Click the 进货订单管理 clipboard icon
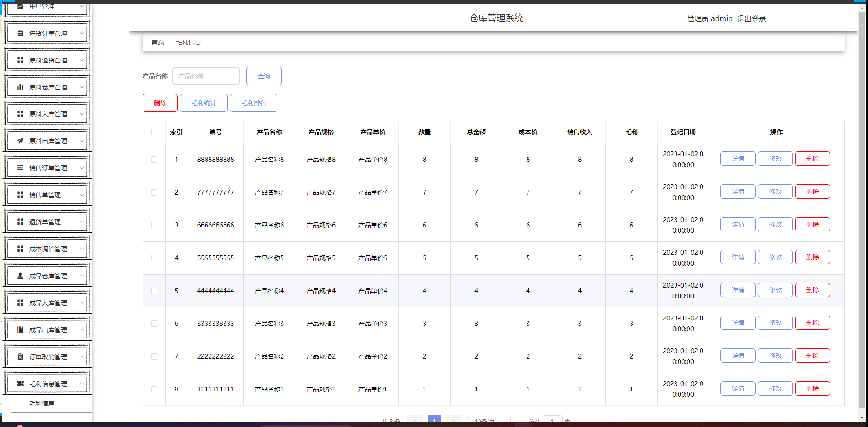Screen dimensions: 868x427 coord(20,33)
